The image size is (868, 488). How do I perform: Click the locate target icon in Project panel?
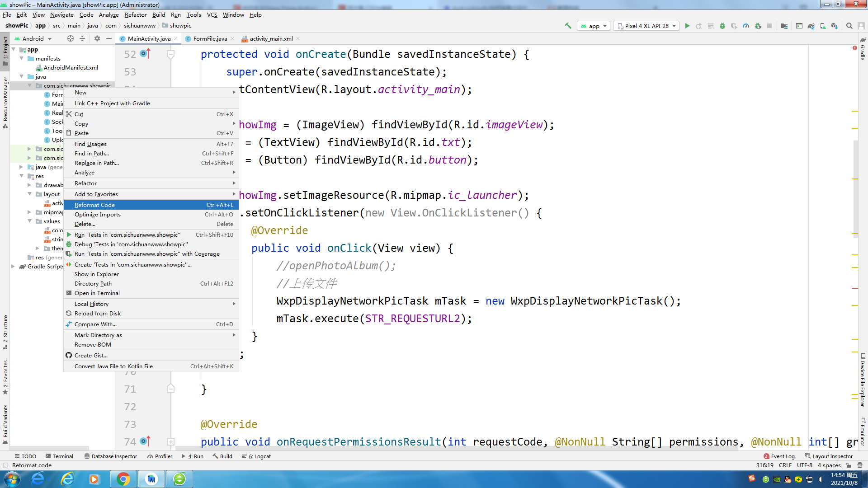(71, 38)
